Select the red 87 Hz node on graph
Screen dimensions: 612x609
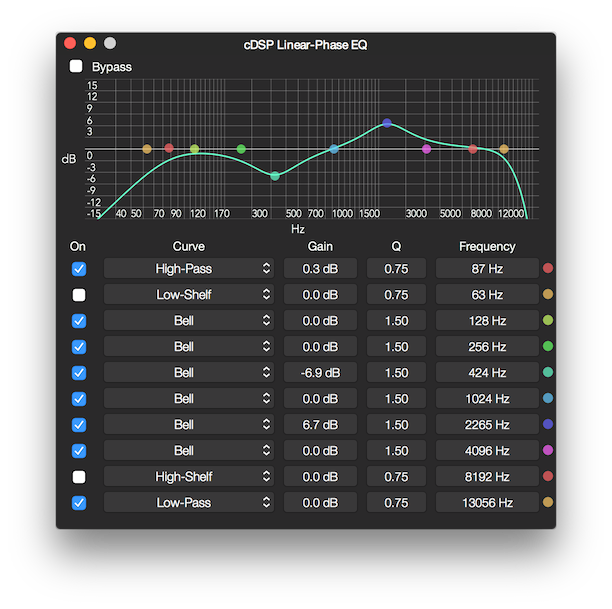point(169,148)
